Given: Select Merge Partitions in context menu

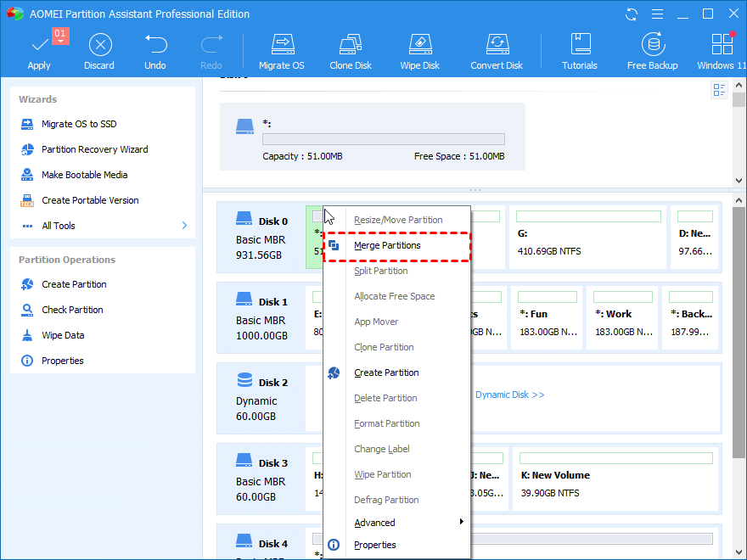Looking at the screenshot, I should tap(387, 245).
